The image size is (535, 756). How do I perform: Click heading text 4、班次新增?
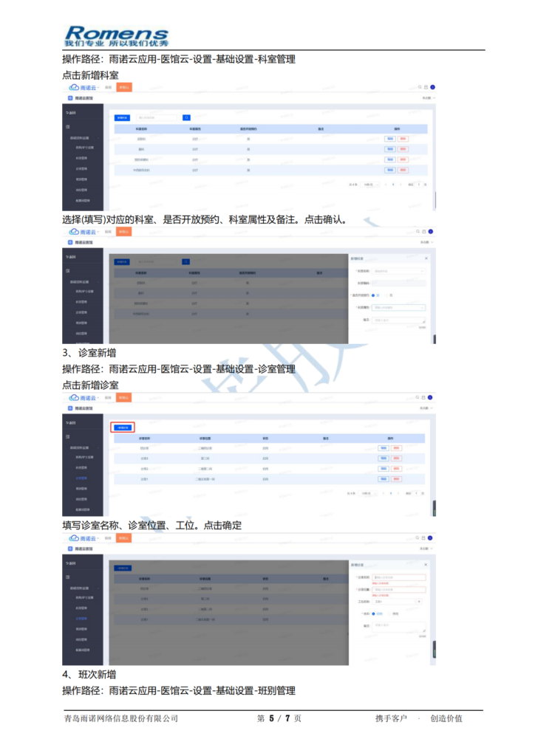(89, 675)
